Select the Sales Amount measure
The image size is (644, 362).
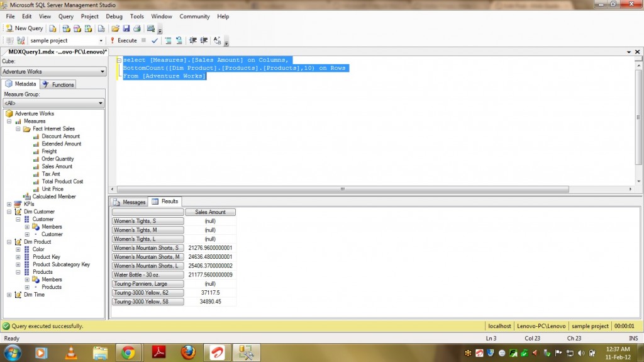(57, 166)
